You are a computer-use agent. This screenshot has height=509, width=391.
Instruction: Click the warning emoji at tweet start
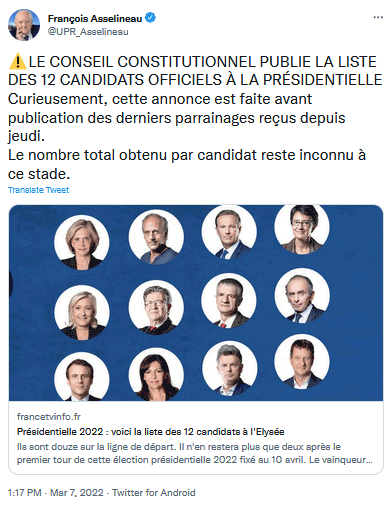pos(17,62)
